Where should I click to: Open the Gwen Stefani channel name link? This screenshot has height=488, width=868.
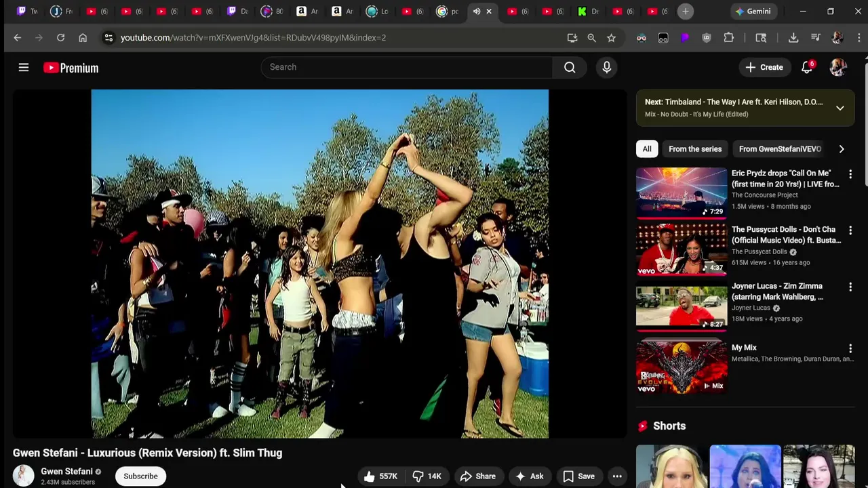click(66, 472)
